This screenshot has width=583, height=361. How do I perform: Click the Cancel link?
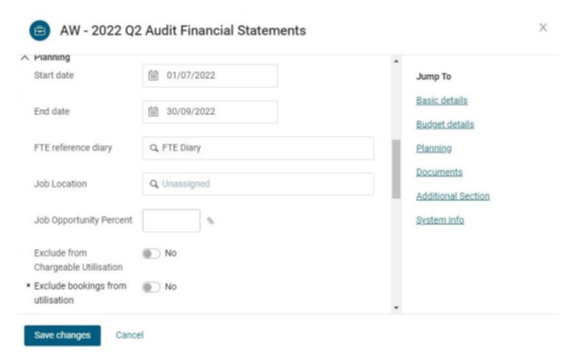(129, 335)
